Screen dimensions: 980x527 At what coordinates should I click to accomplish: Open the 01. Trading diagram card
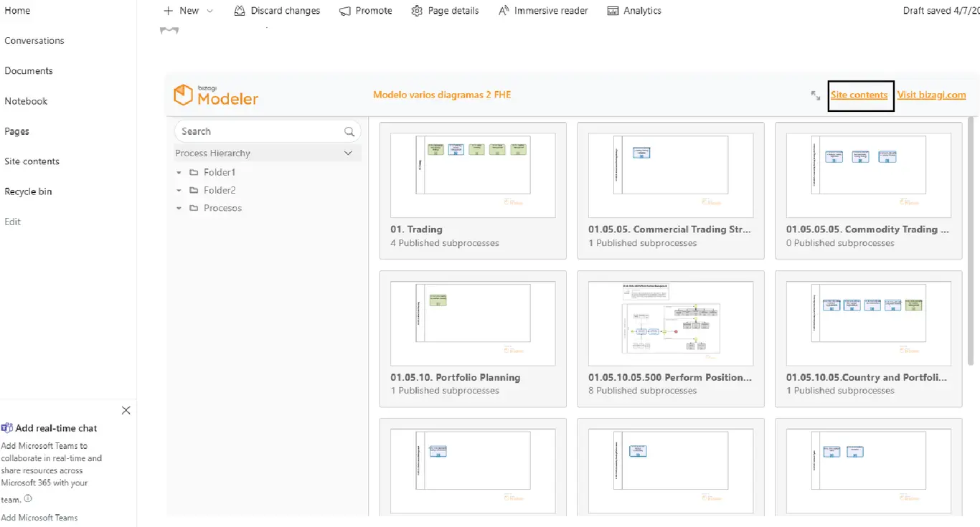click(x=473, y=191)
